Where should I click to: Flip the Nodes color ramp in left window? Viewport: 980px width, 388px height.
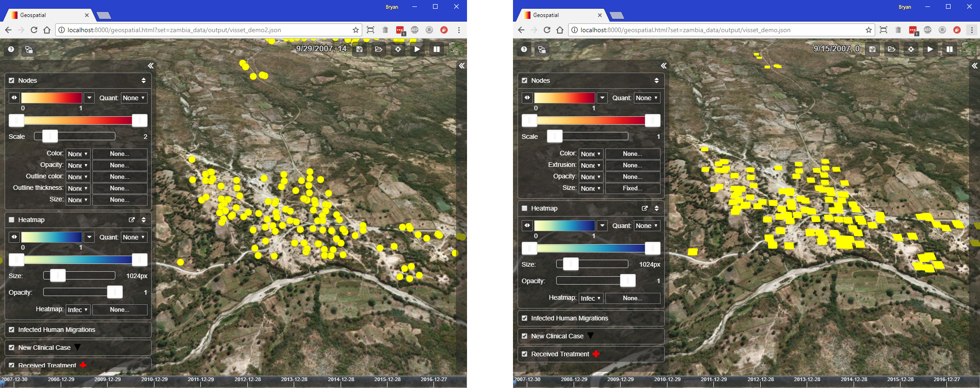14,98
